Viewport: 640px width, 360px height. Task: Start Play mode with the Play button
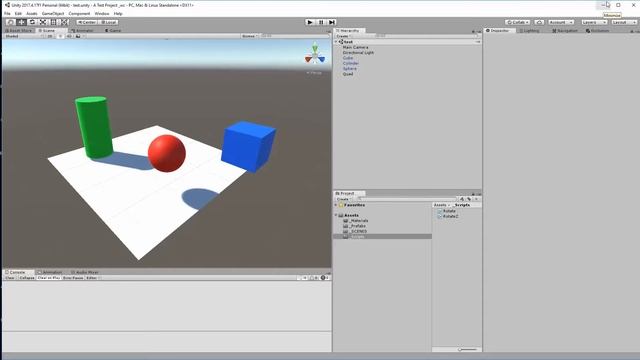tap(310, 22)
